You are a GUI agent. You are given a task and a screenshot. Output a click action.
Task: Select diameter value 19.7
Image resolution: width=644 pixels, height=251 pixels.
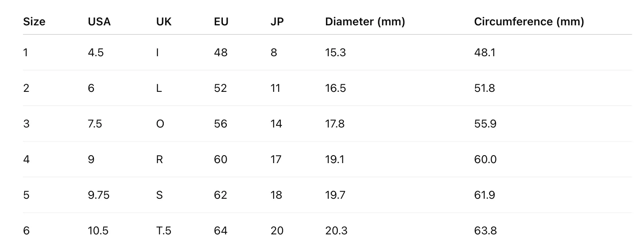[335, 195]
